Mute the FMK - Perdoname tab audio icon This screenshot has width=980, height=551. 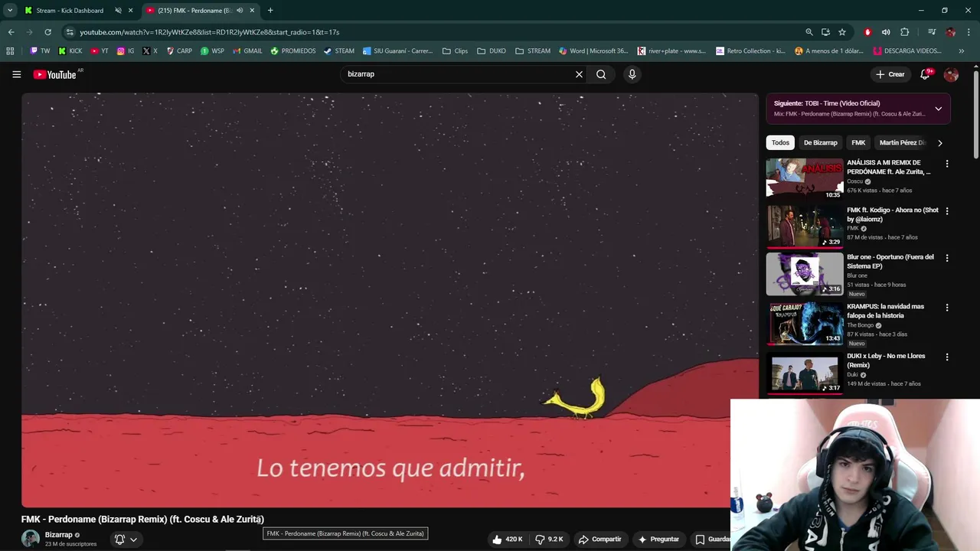(240, 11)
